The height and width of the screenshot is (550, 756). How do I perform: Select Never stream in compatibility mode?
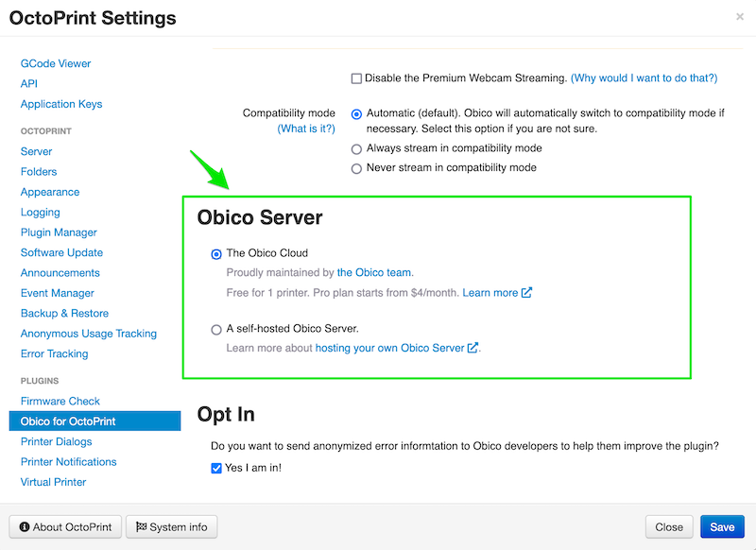[356, 168]
